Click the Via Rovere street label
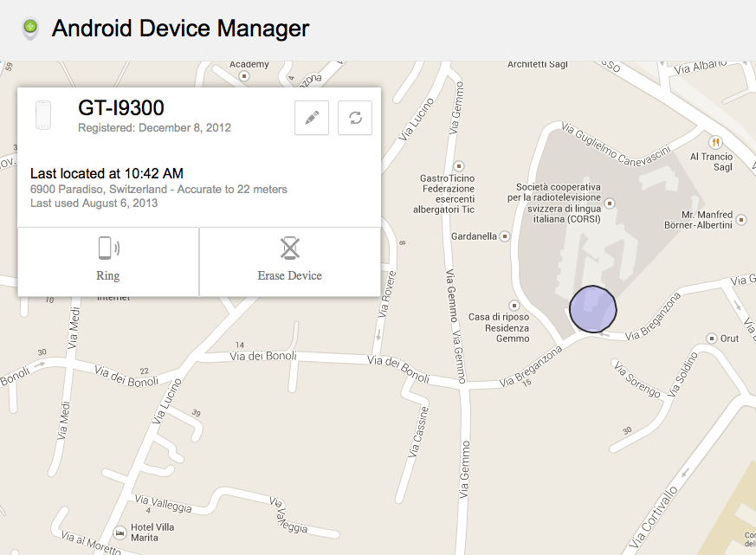This screenshot has width=756, height=555. click(x=387, y=294)
